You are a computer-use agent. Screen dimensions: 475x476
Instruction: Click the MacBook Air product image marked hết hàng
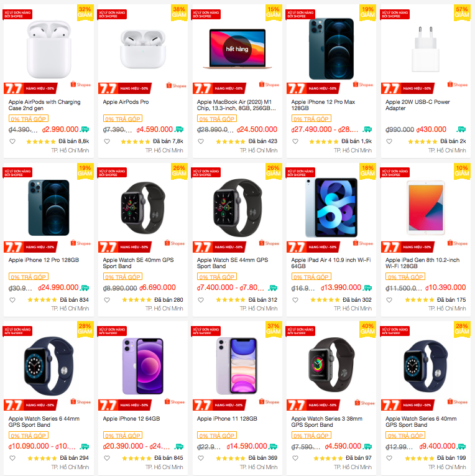[x=237, y=49]
